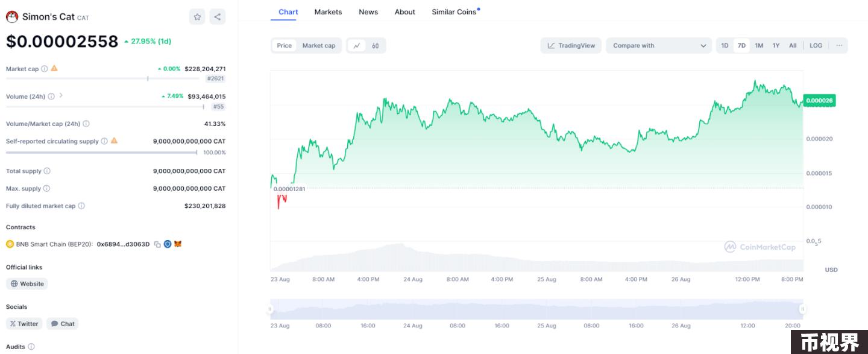The image size is (868, 354).
Task: Add token to MetaMask fox icon
Action: pyautogui.click(x=178, y=244)
